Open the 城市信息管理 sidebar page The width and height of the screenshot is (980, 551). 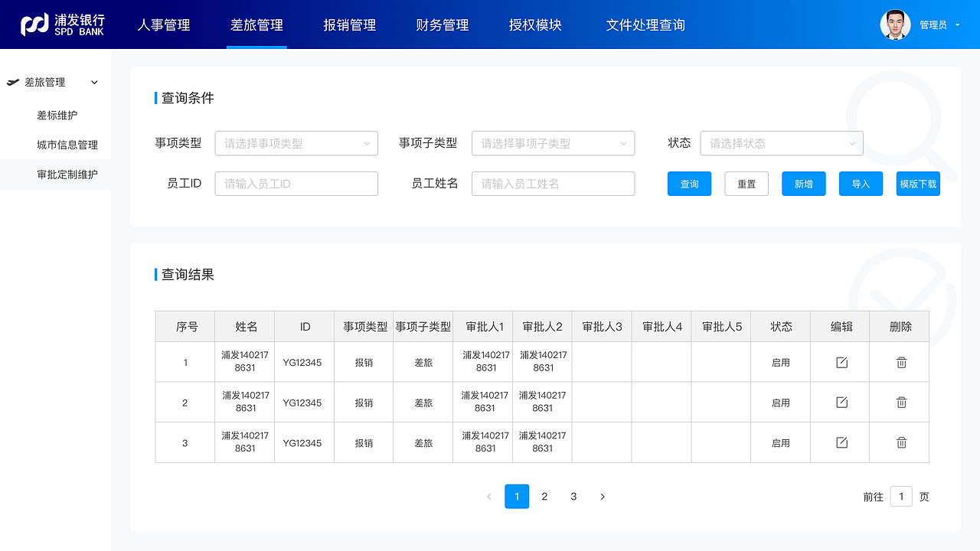coord(67,145)
